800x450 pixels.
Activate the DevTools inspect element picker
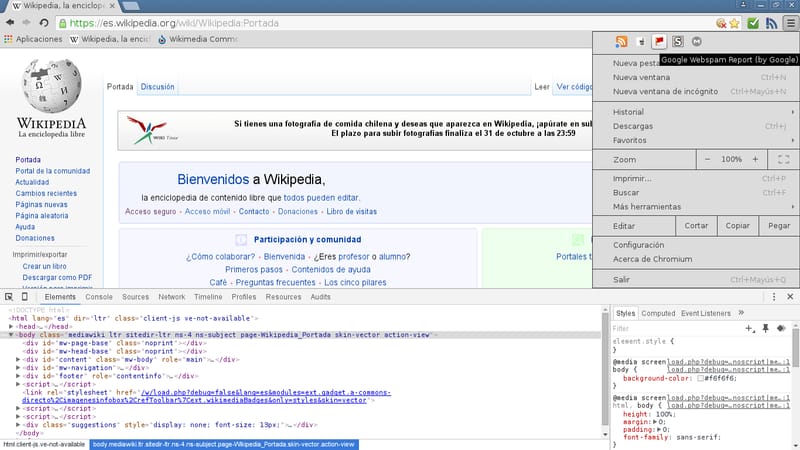click(x=9, y=297)
